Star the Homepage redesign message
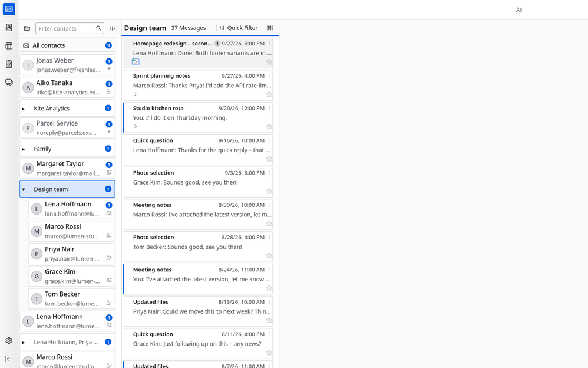 point(269,62)
